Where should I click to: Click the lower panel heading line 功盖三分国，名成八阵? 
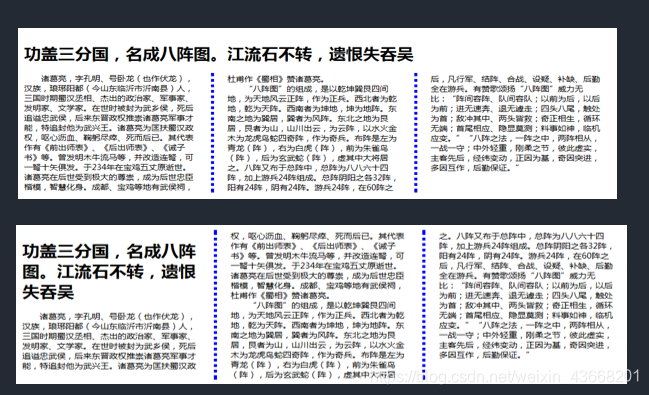point(109,251)
